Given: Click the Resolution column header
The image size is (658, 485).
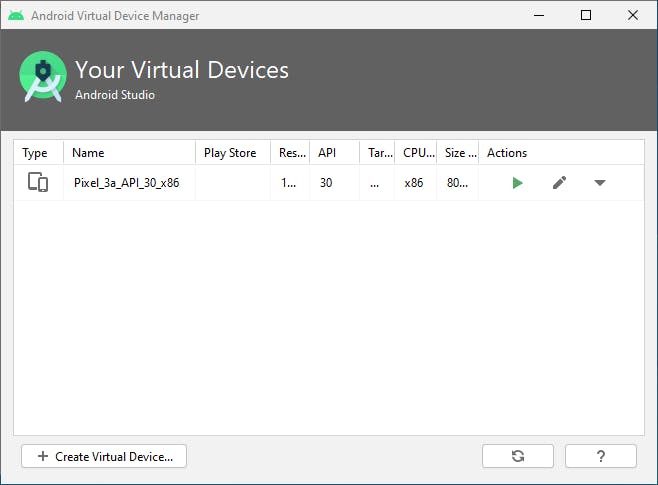Looking at the screenshot, I should pos(291,153).
